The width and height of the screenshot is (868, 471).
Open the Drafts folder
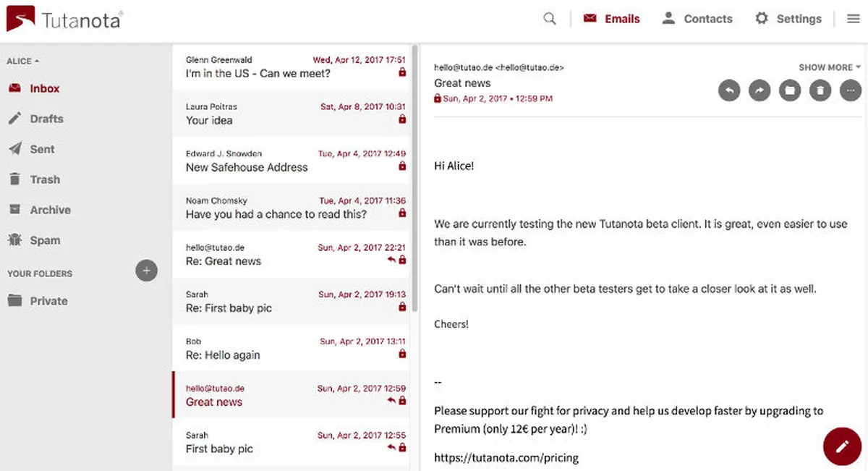pyautogui.click(x=46, y=119)
